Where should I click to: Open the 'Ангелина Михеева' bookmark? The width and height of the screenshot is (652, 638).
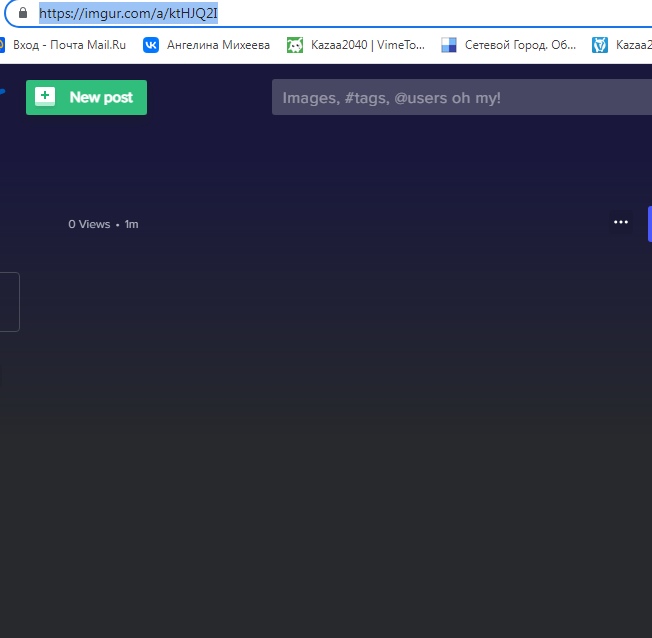coord(218,44)
